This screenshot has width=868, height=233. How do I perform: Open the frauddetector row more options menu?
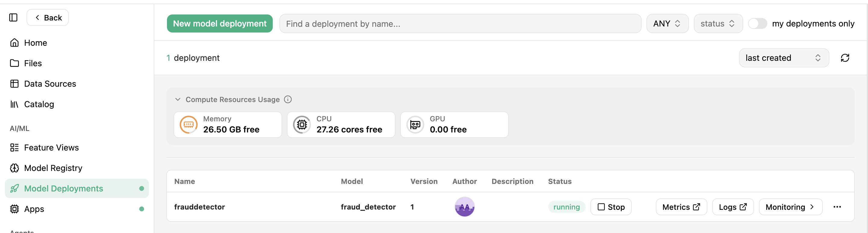[837, 207]
